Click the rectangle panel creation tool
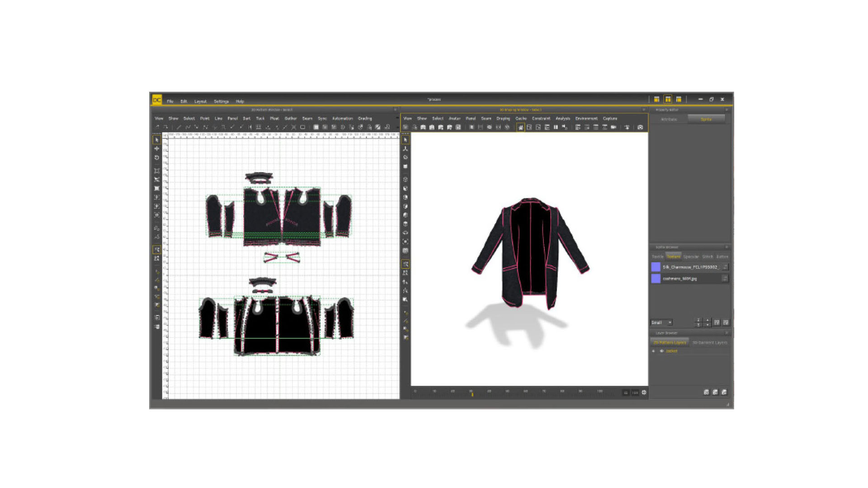868x488 pixels. pos(302,127)
